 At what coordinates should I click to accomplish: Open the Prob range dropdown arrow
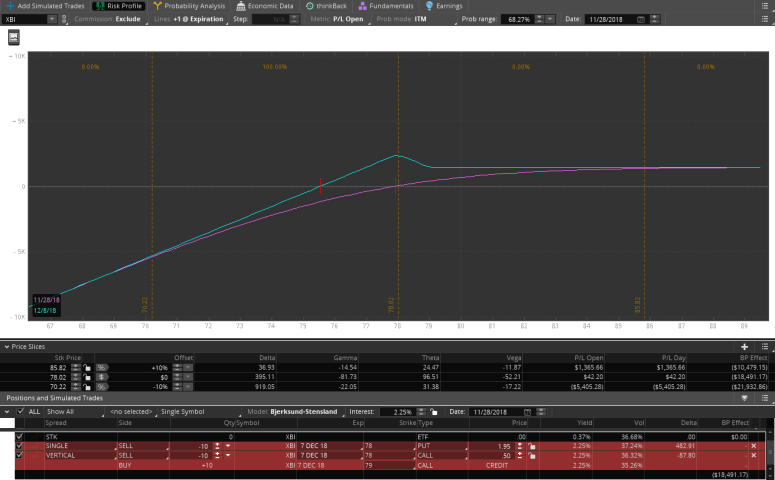click(550, 19)
